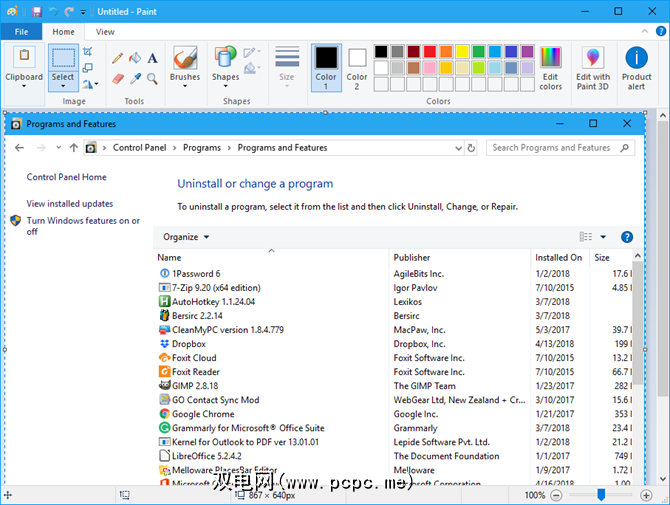Click the Save icon in quick access toolbar
Screen dimensions: 670x505
tap(37, 12)
